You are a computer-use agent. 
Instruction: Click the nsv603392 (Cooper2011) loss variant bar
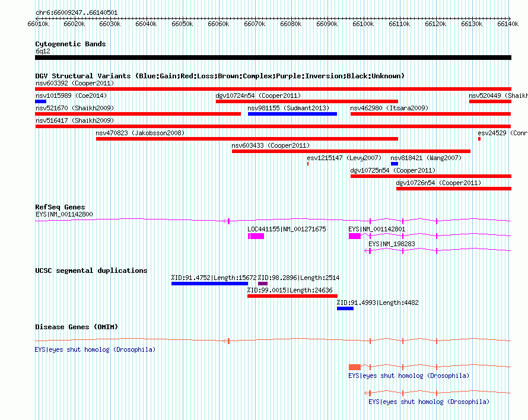click(x=273, y=89)
